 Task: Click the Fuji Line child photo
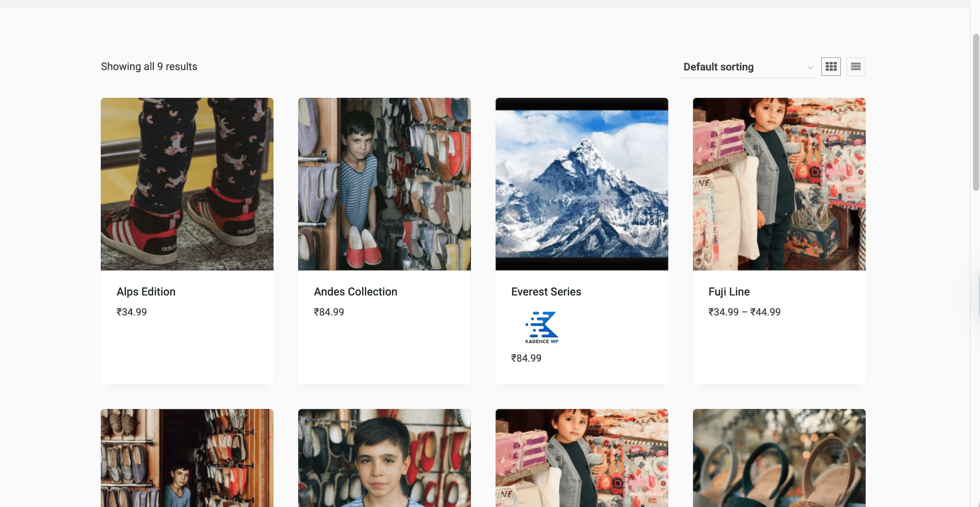click(779, 184)
